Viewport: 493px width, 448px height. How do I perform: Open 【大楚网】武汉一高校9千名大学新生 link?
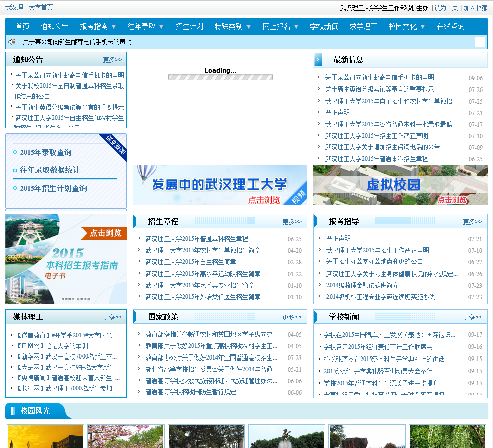tap(67, 367)
